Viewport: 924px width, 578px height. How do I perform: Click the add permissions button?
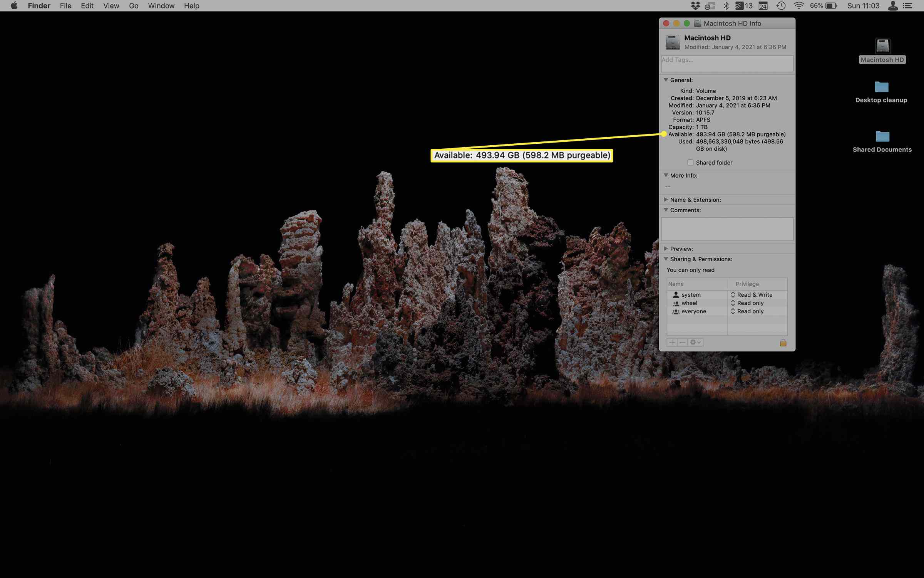pyautogui.click(x=671, y=342)
